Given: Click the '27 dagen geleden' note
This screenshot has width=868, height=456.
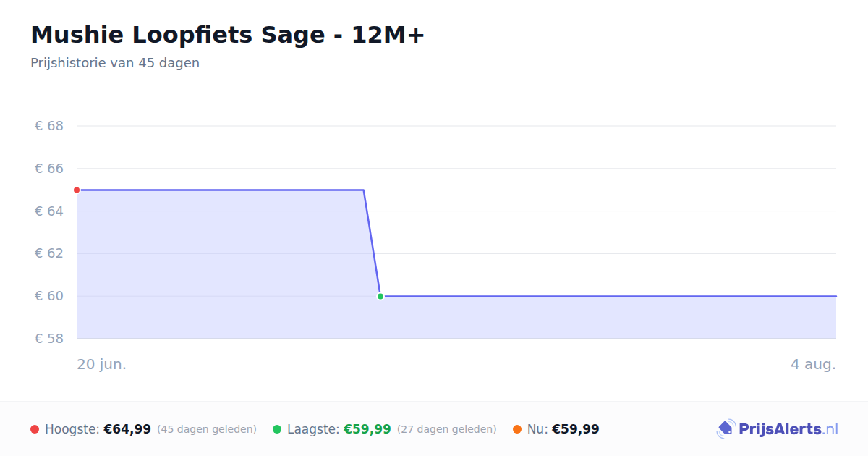Looking at the screenshot, I should coord(447,429).
